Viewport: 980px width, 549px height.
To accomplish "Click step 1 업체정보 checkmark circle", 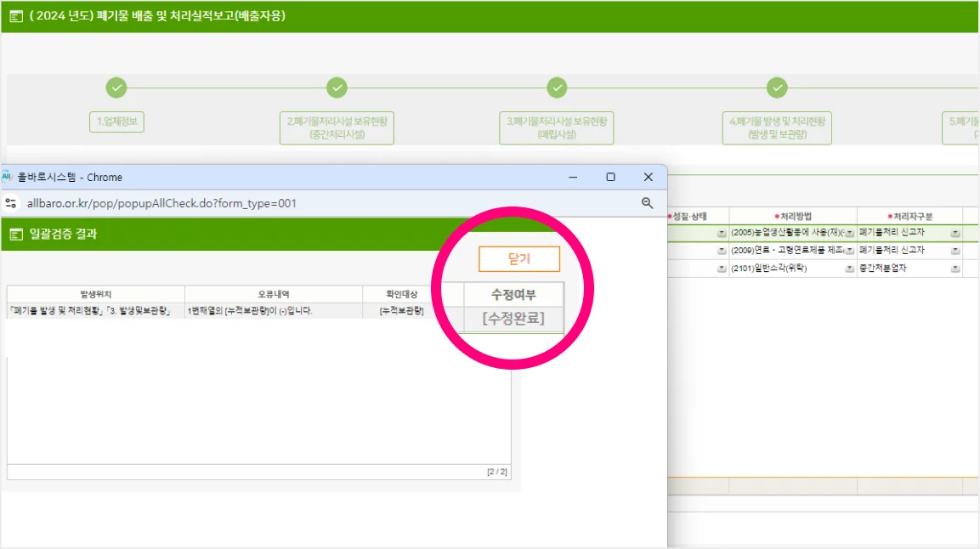I will point(116,88).
